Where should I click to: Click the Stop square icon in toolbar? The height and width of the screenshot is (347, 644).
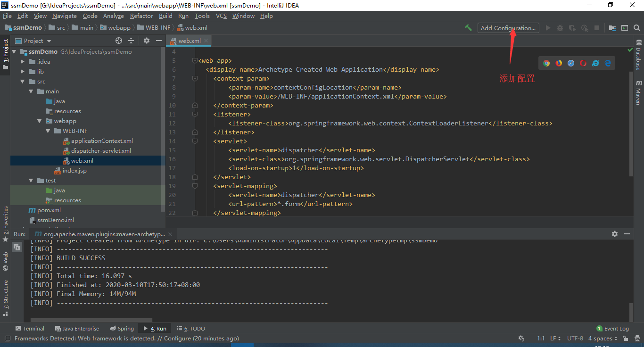pos(597,28)
